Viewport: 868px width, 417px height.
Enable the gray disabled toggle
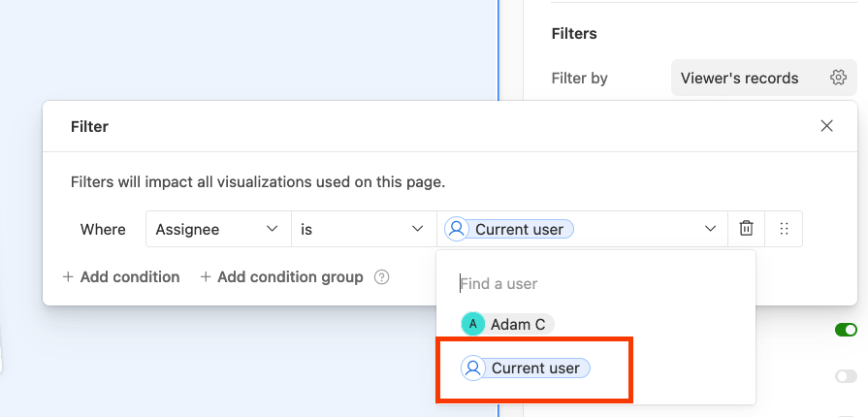846,376
